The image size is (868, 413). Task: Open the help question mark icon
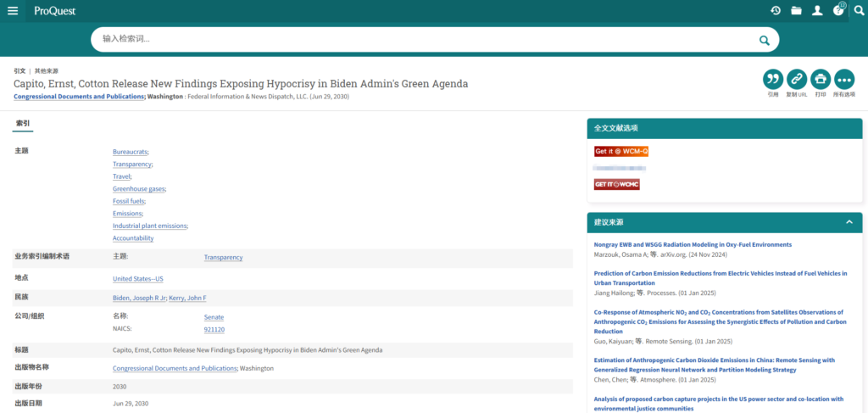tap(838, 10)
